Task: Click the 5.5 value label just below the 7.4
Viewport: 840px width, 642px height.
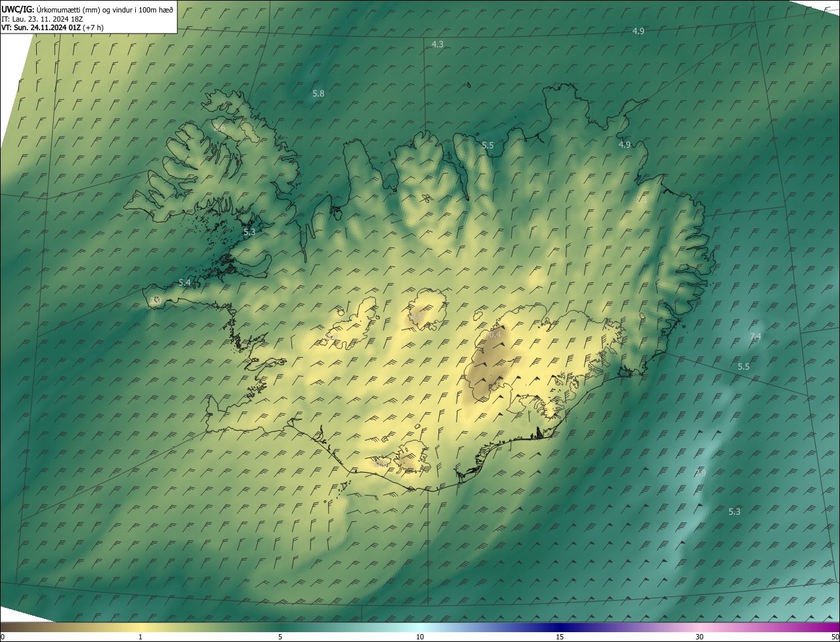Action: click(744, 366)
